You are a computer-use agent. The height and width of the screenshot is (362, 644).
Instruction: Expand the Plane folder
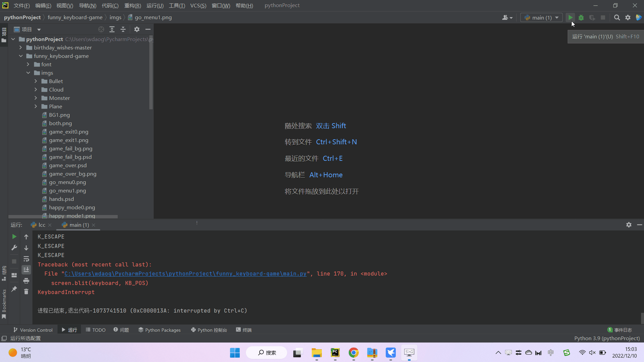pyautogui.click(x=36, y=106)
